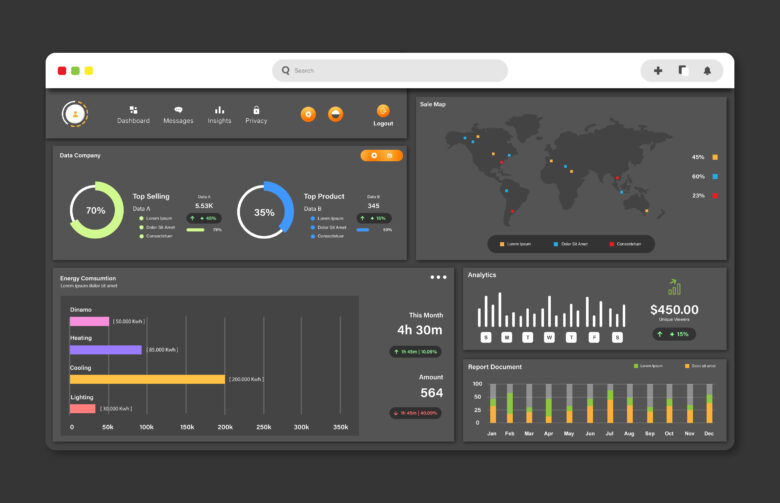Click the plus icon in top toolbar

click(x=658, y=71)
